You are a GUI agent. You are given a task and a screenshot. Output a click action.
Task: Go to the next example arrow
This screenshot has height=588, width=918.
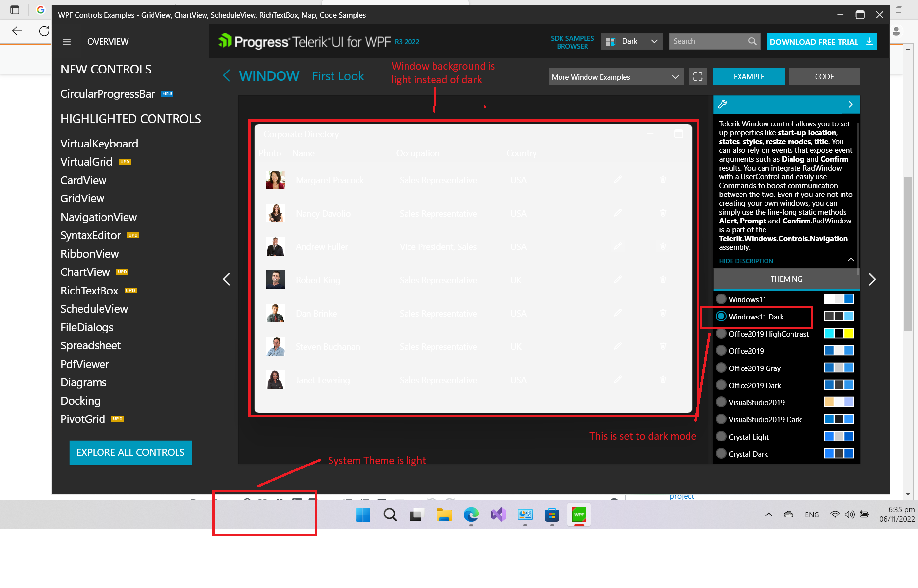[872, 279]
